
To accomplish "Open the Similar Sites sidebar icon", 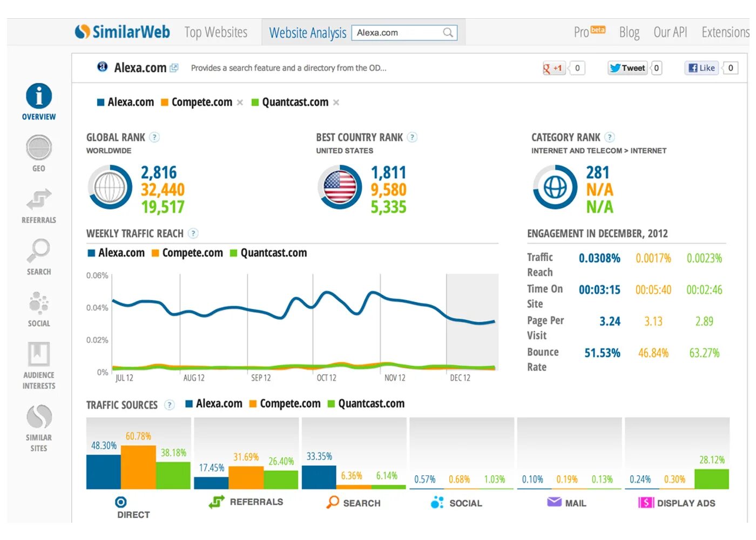I will (39, 416).
